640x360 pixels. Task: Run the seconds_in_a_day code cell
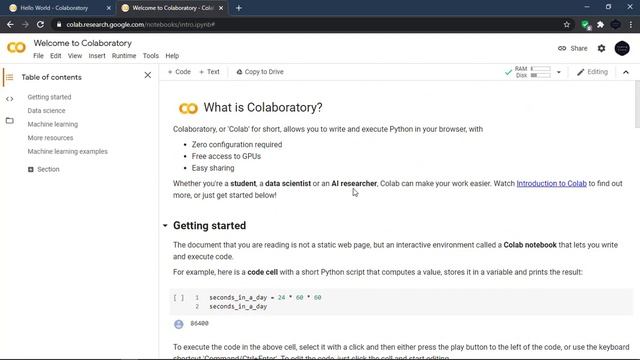[x=178, y=298]
